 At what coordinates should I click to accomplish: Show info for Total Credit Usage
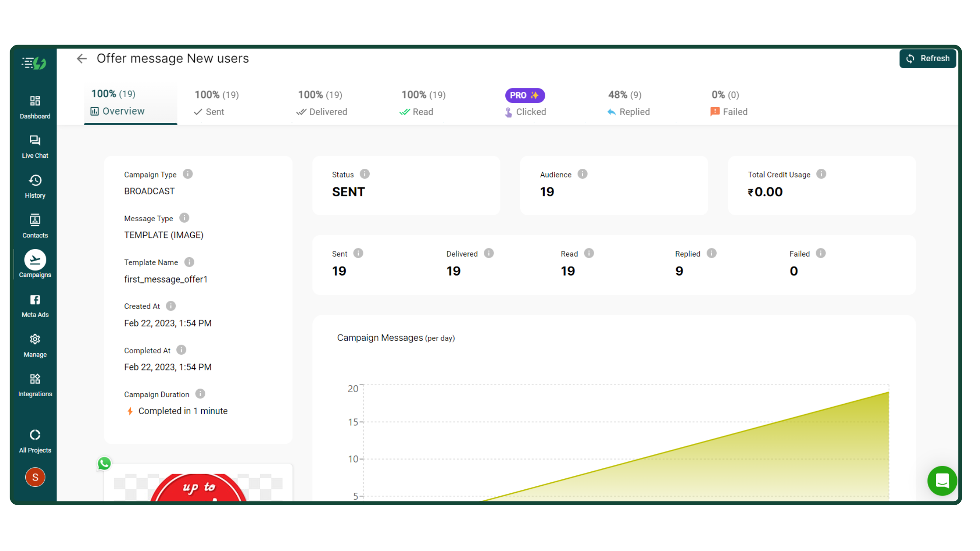821,174
